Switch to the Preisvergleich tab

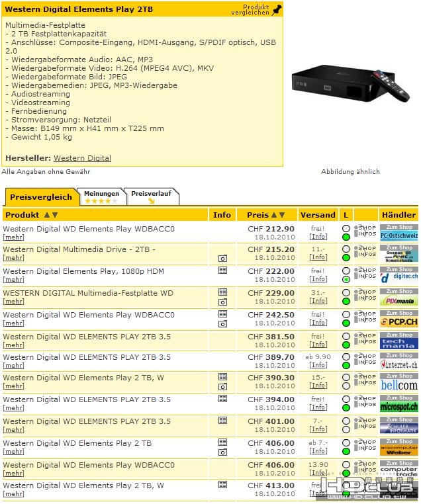point(41,197)
